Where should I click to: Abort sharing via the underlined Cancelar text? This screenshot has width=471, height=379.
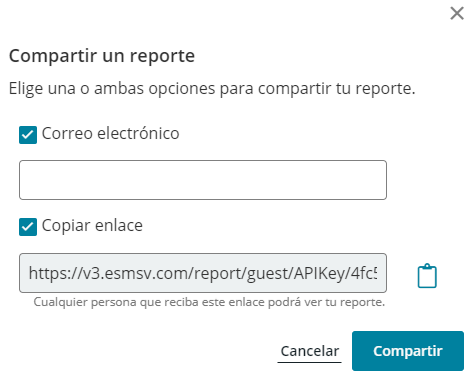[310, 351]
